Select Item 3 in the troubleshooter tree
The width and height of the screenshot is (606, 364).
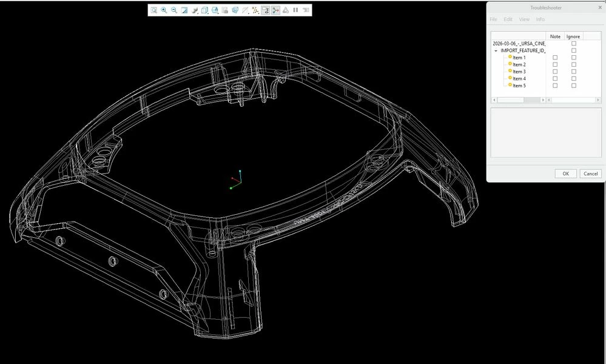(x=519, y=72)
